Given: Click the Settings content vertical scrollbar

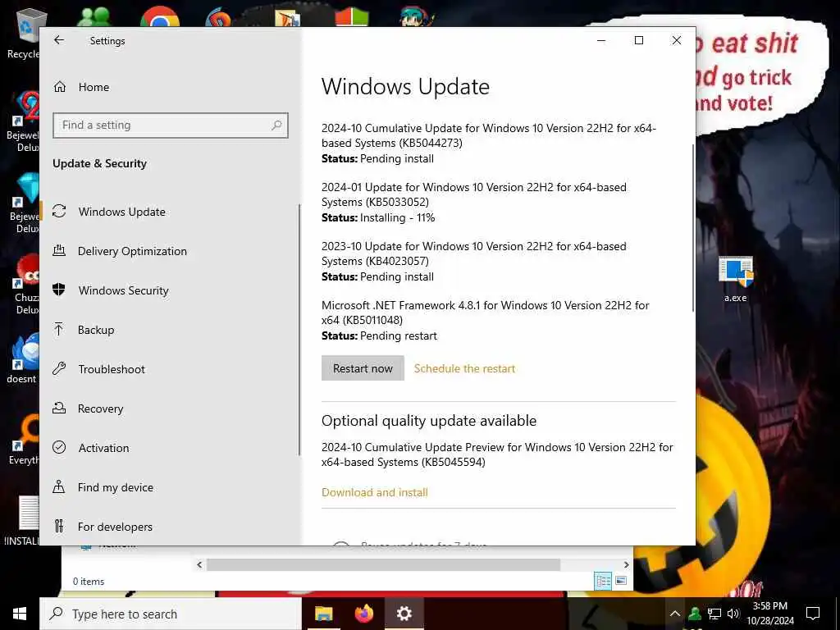Looking at the screenshot, I should click(x=692, y=228).
